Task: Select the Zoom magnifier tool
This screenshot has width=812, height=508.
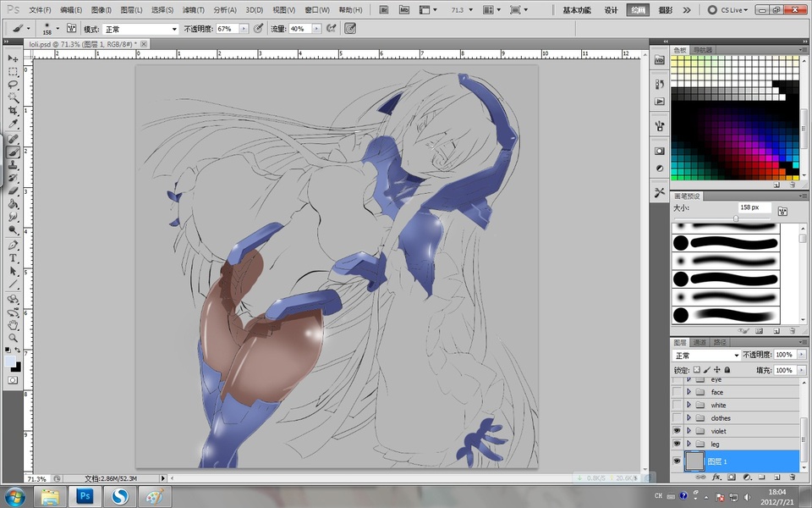Action: pyautogui.click(x=14, y=338)
